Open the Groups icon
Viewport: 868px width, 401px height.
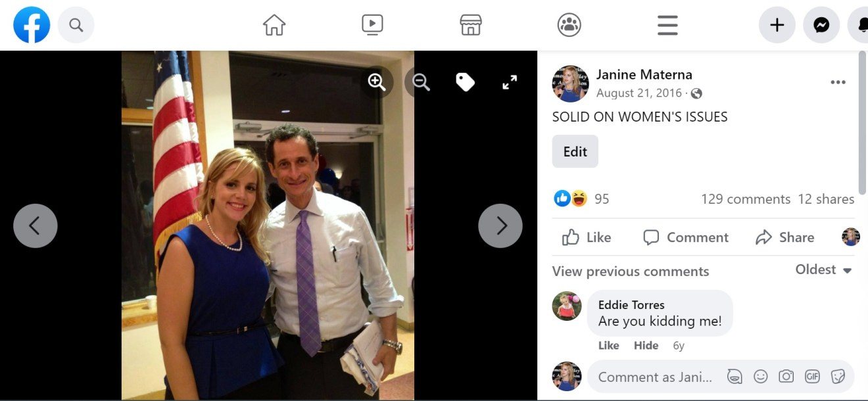569,25
